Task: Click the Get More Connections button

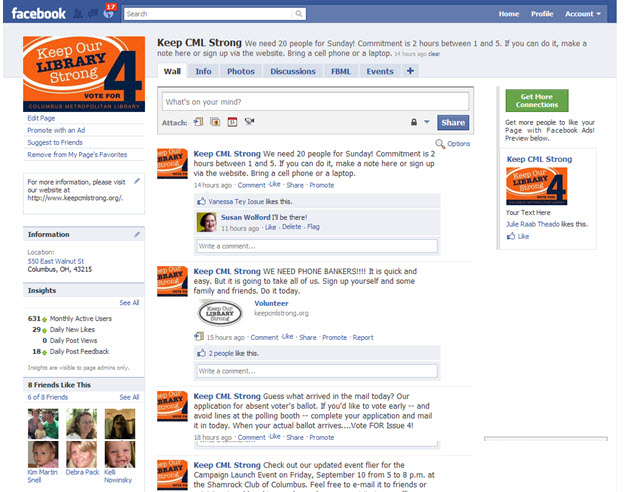Action: pos(537,101)
